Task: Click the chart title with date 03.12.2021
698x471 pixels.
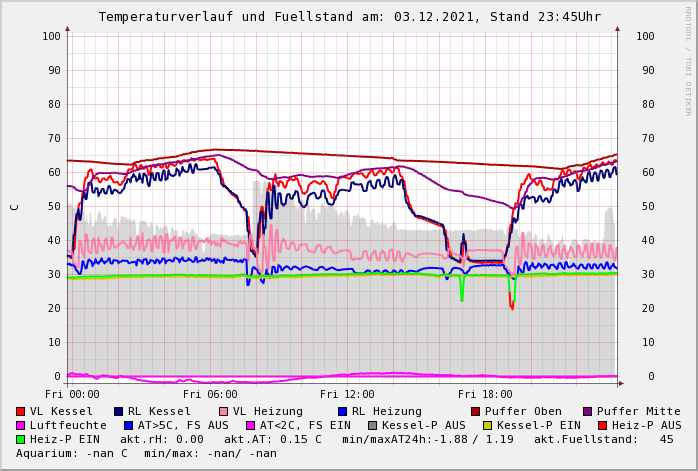Action: click(x=349, y=17)
